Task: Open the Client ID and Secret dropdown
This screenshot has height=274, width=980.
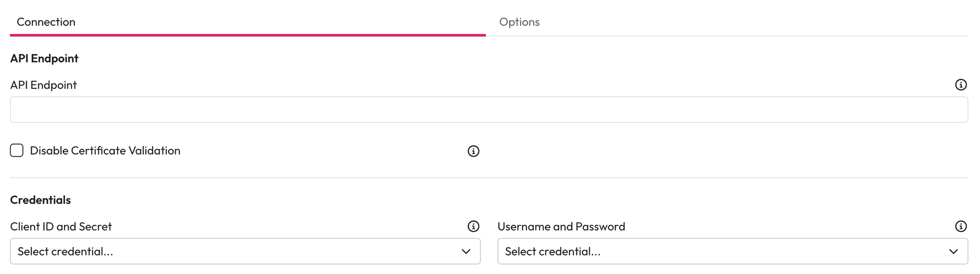Action: click(245, 251)
